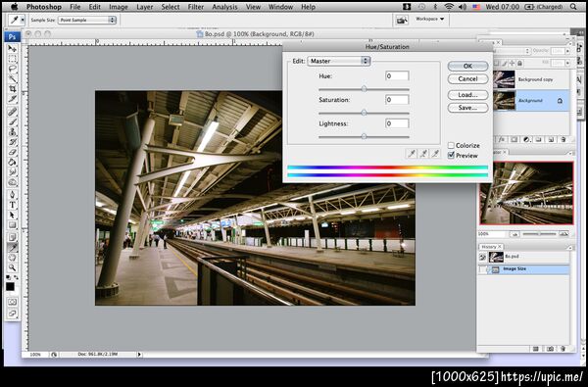Delete history state with History trash icon
Image resolution: width=588 pixels, height=387 pixels.
pos(563,349)
